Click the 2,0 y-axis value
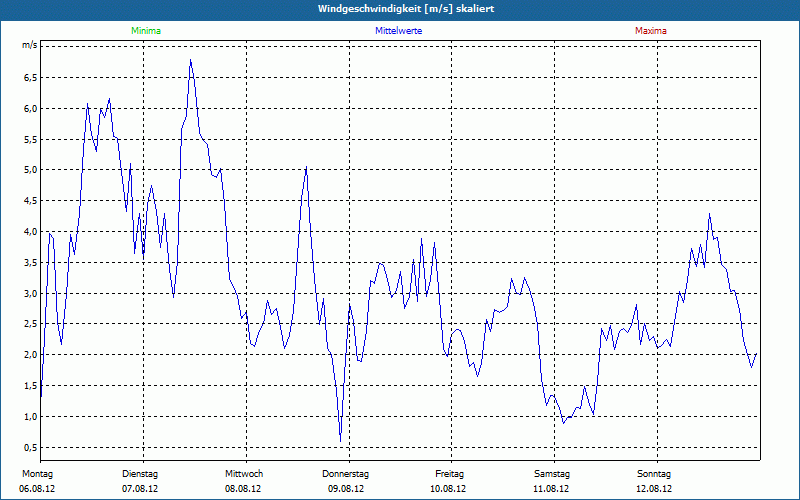800x500 pixels. [30, 355]
